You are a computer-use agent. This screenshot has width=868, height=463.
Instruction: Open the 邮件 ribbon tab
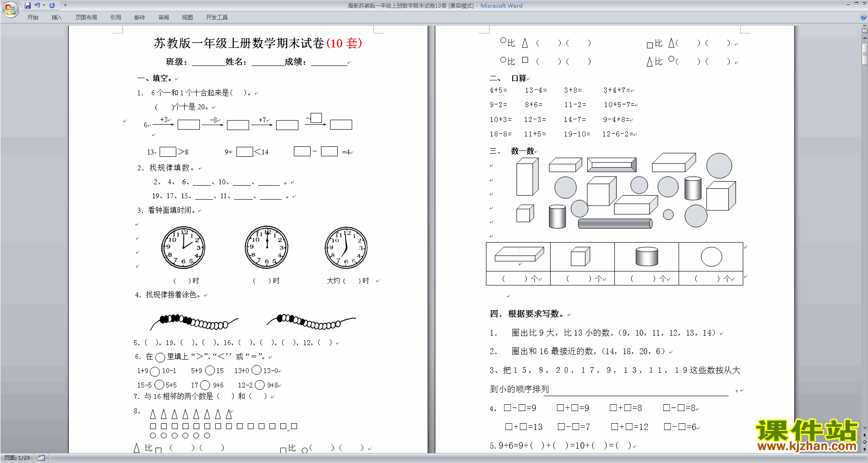click(140, 18)
